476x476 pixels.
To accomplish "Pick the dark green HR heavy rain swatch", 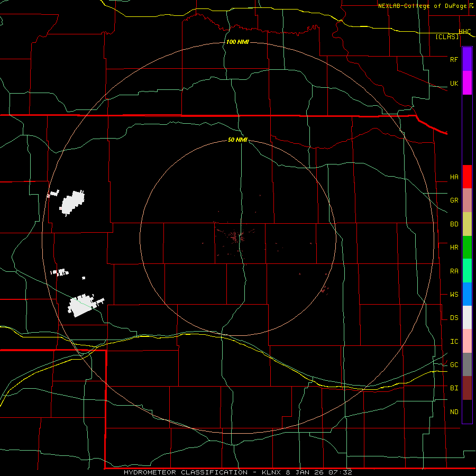I will 467,247.
